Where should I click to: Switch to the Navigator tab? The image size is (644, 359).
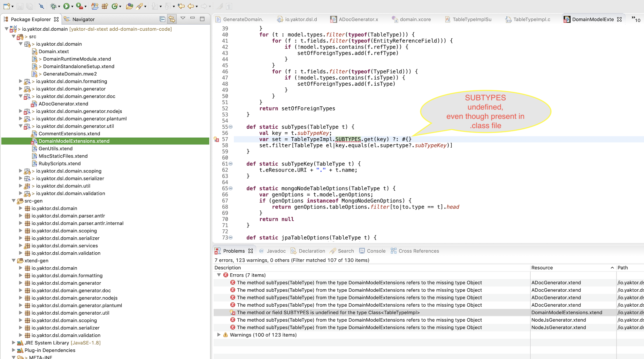pos(80,19)
